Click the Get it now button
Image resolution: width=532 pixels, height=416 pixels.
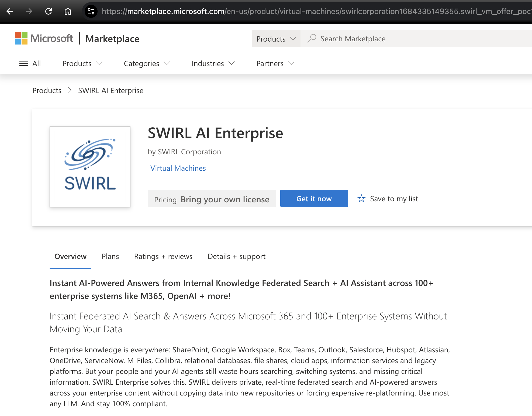click(x=314, y=198)
